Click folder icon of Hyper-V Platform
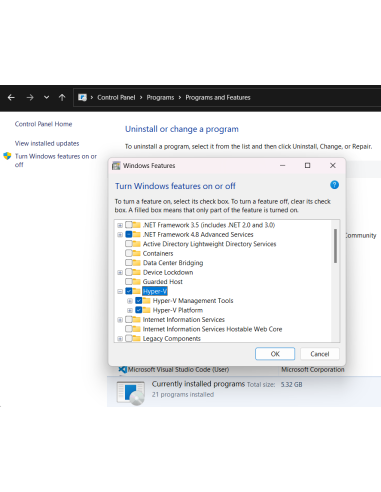 point(146,310)
